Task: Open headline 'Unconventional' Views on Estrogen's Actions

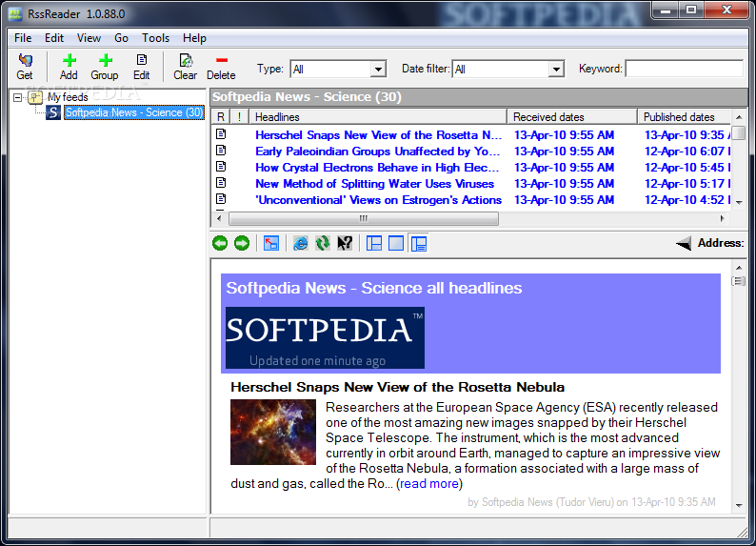Action: [x=379, y=200]
